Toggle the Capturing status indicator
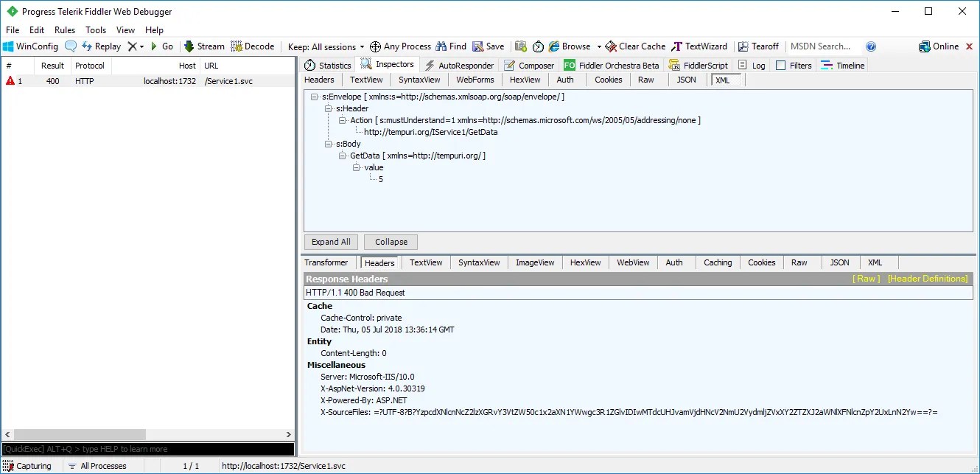 pyautogui.click(x=28, y=466)
